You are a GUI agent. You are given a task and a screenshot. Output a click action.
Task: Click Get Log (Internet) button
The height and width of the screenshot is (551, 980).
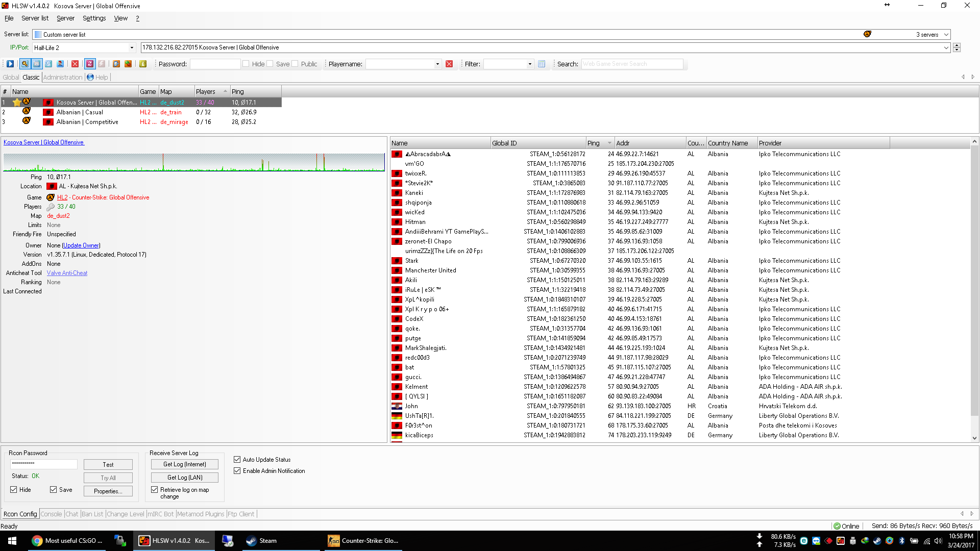tap(185, 464)
